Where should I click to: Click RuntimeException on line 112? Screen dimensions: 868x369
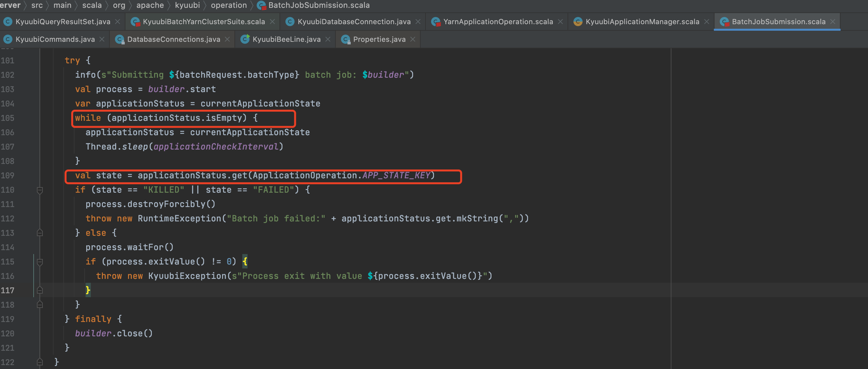tap(179, 218)
